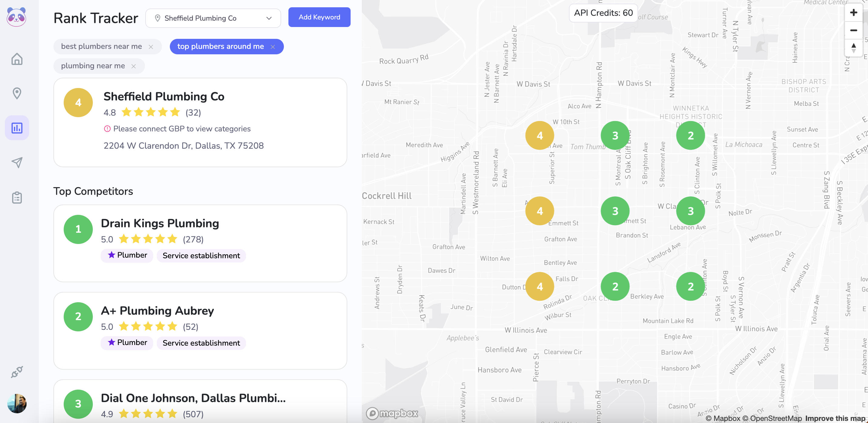Open the user profile avatar
Screen dimensions: 868x423
pyautogui.click(x=17, y=403)
